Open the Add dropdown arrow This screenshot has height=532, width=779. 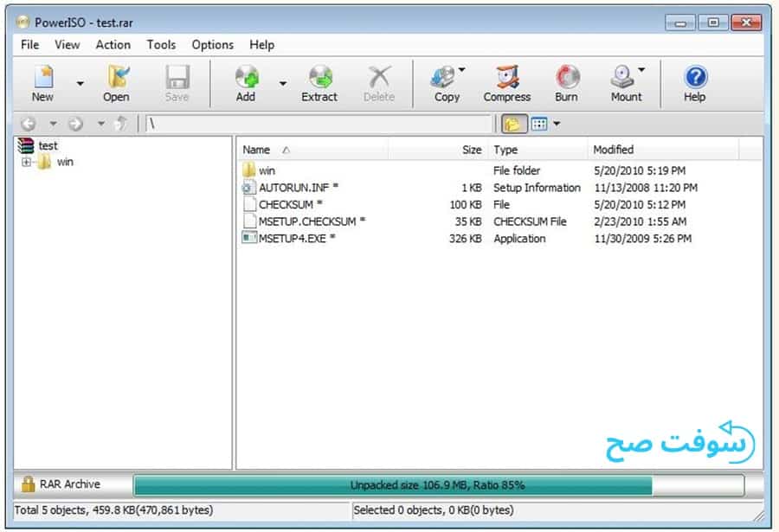pyautogui.click(x=283, y=83)
